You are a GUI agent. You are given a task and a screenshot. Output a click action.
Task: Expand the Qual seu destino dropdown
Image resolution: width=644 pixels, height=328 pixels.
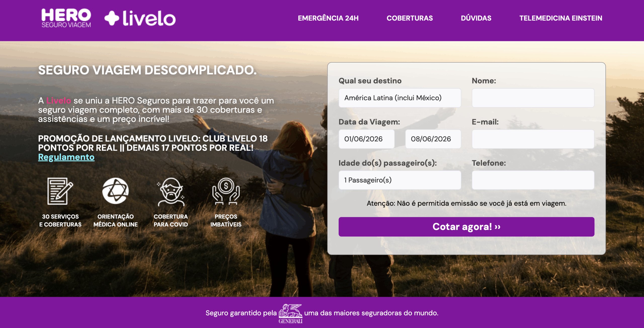tap(400, 98)
